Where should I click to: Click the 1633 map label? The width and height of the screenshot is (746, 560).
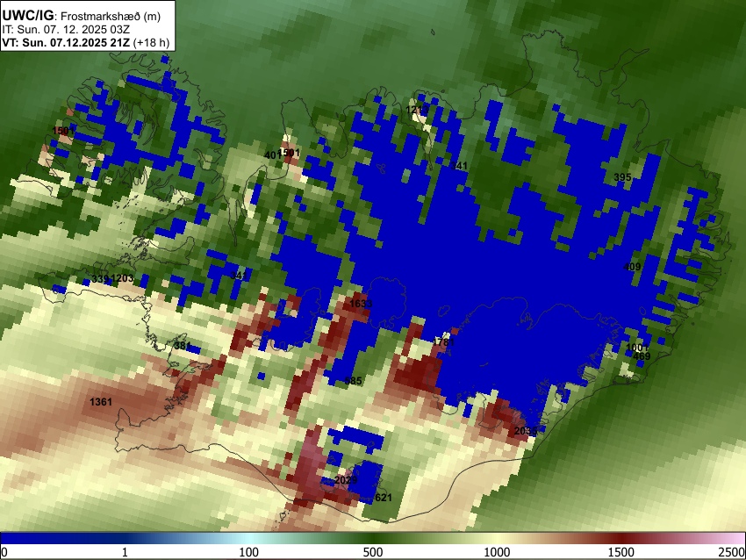(x=361, y=304)
